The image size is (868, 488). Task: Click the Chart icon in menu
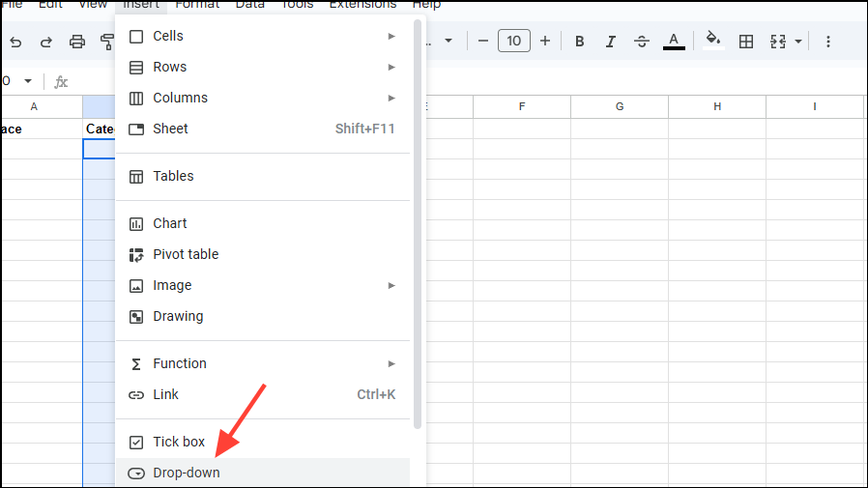coord(136,224)
